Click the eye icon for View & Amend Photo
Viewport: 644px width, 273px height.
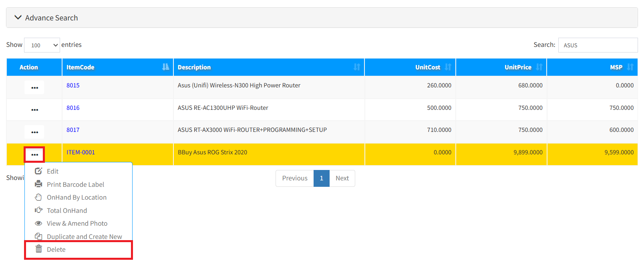pos(38,223)
